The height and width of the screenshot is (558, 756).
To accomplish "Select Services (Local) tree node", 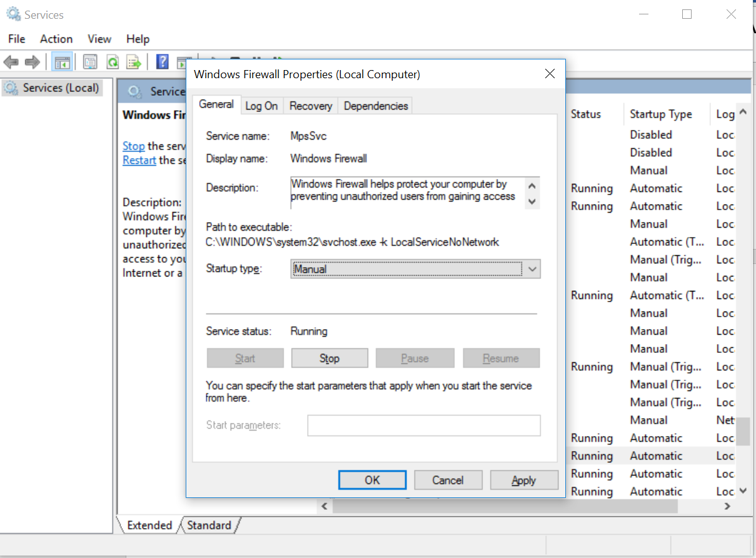I will 61,88.
